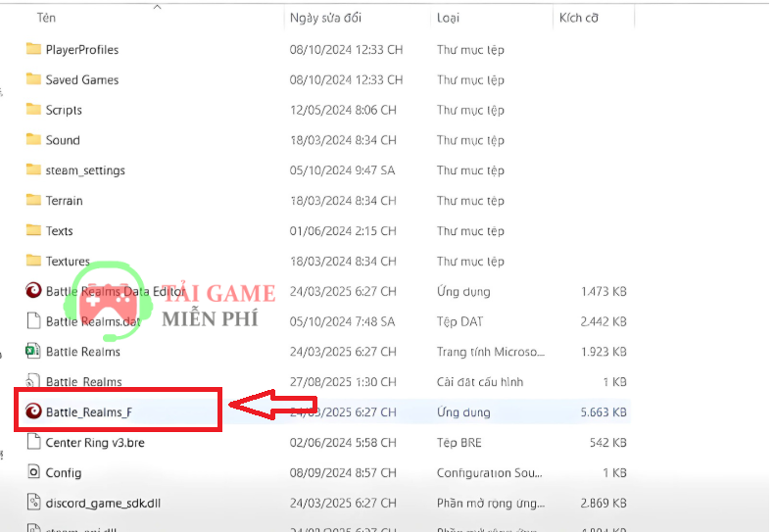Click the date 02/06/2024 5:58 CH
Screen dimensions: 773x532
[343, 443]
